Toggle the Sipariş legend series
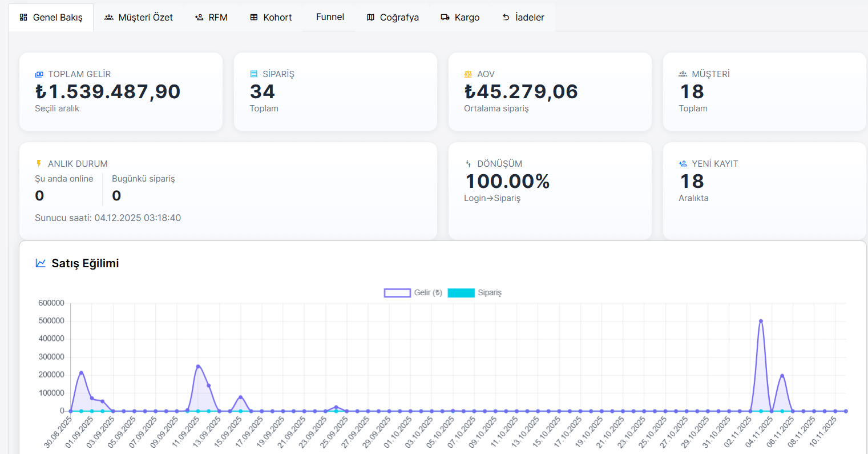Image resolution: width=868 pixels, height=454 pixels. (x=475, y=292)
